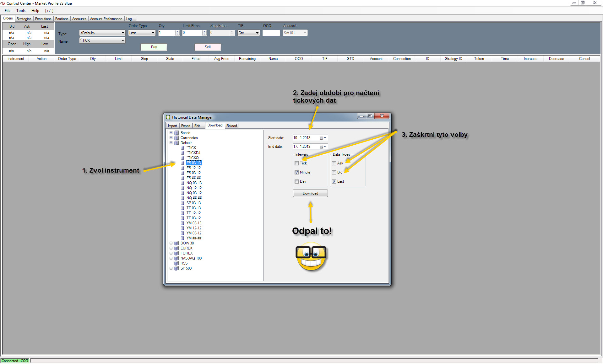Check the Ask data type box
The height and width of the screenshot is (364, 603).
[334, 163]
